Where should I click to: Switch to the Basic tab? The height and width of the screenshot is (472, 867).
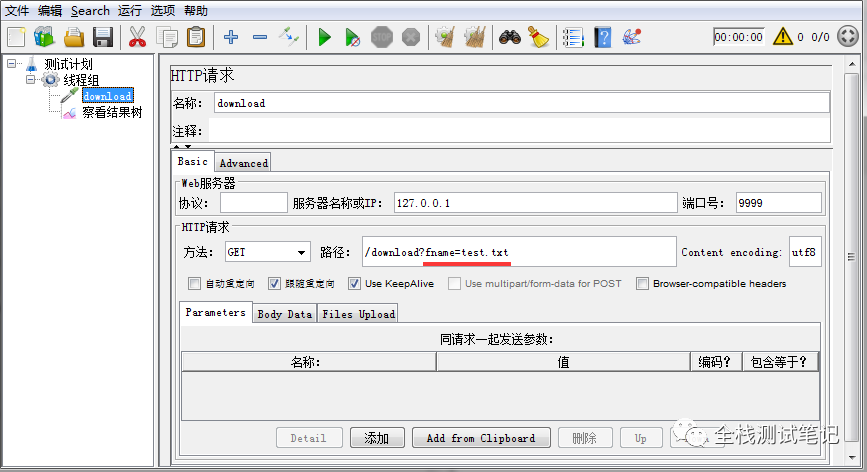(x=192, y=161)
